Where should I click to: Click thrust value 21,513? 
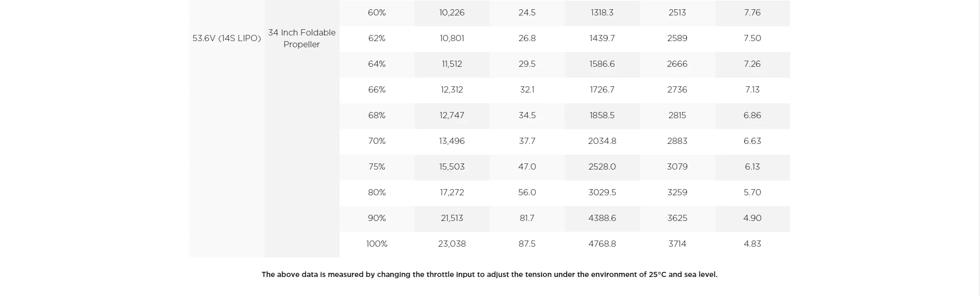(452, 218)
